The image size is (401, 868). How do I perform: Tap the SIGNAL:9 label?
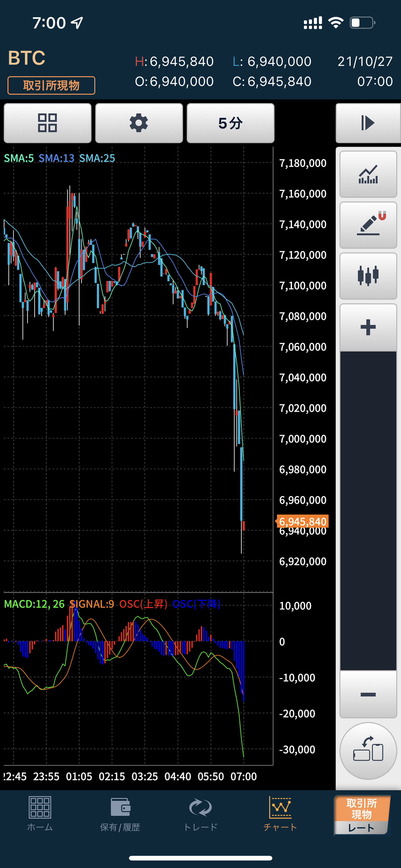click(91, 604)
